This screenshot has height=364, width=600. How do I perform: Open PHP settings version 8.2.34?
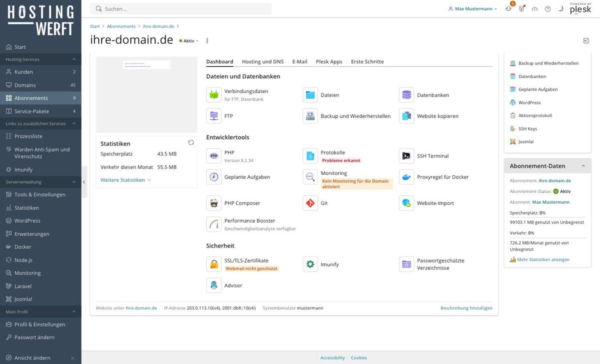(x=214, y=156)
